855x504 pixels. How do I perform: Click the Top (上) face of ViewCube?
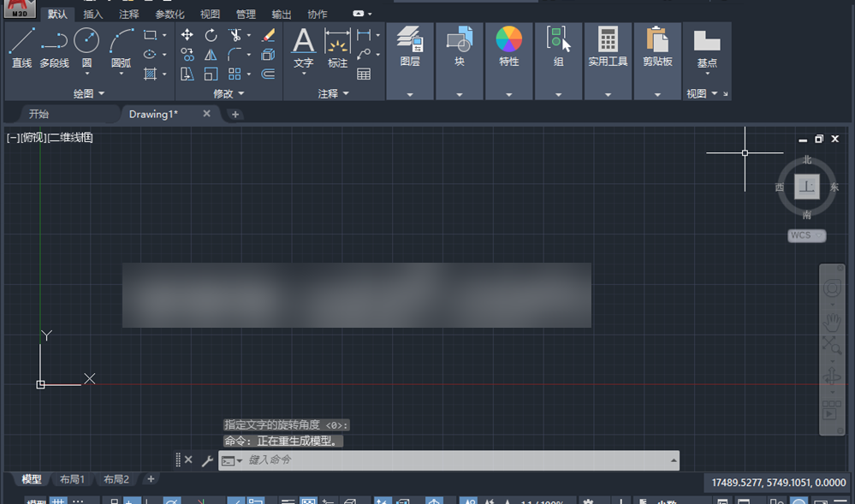(807, 187)
